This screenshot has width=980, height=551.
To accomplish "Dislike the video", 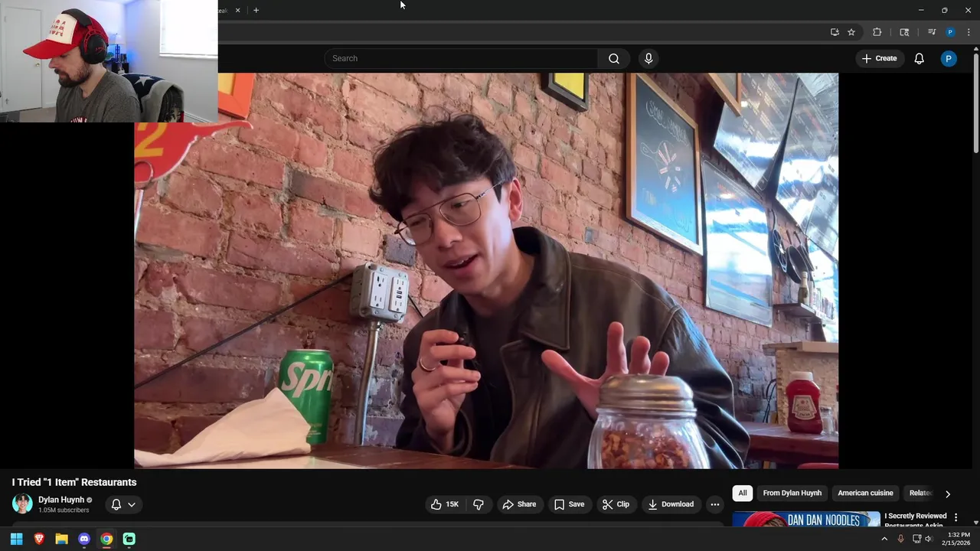I will point(479,504).
